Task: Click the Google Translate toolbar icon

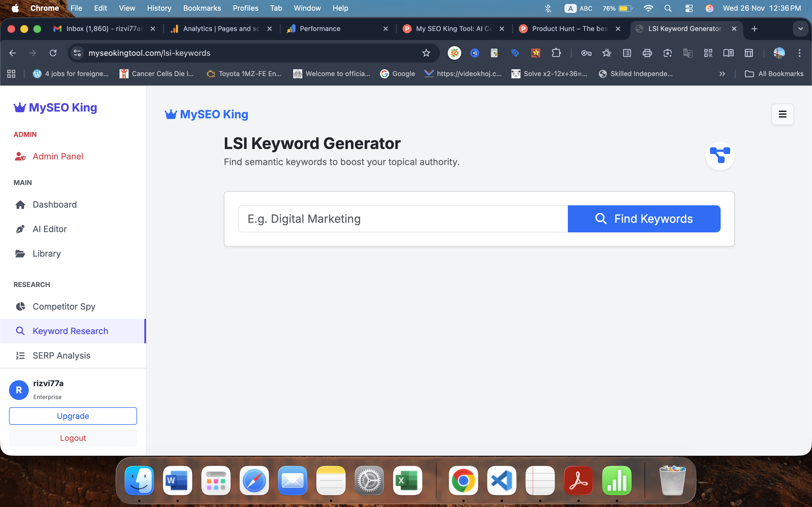Action: click(x=688, y=53)
